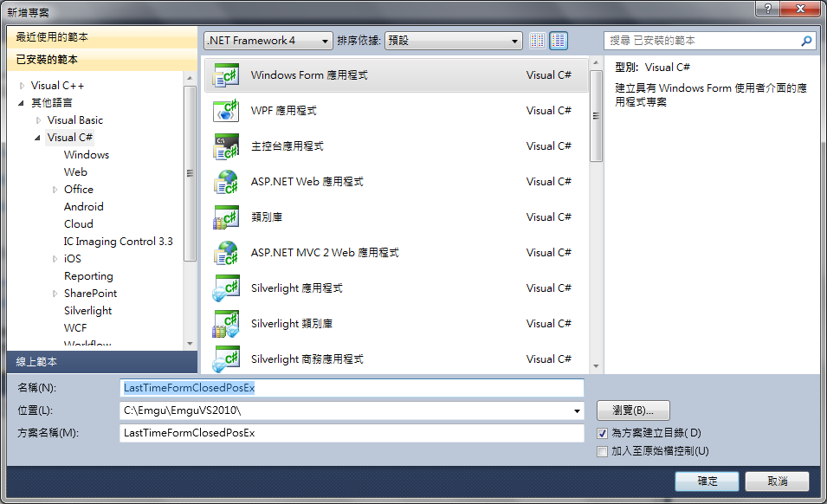827x504 pixels.
Task: Collapse the Visual C# tree node
Action: pyautogui.click(x=37, y=138)
